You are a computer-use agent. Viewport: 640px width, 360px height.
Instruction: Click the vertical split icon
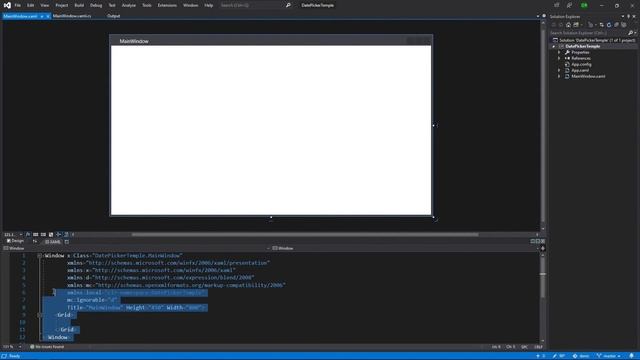tap(533, 241)
